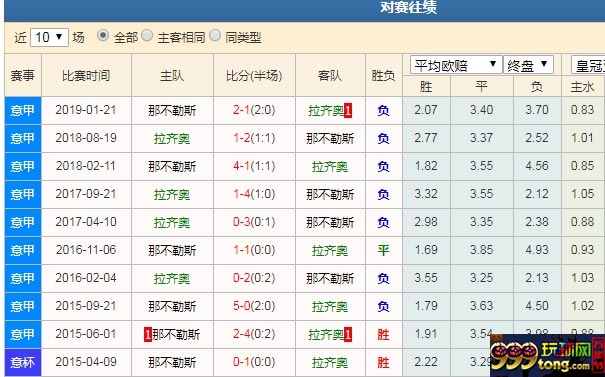Click home team 拉齐奥 in 2018-08-19 row
The width and height of the screenshot is (605, 377).
tap(172, 139)
